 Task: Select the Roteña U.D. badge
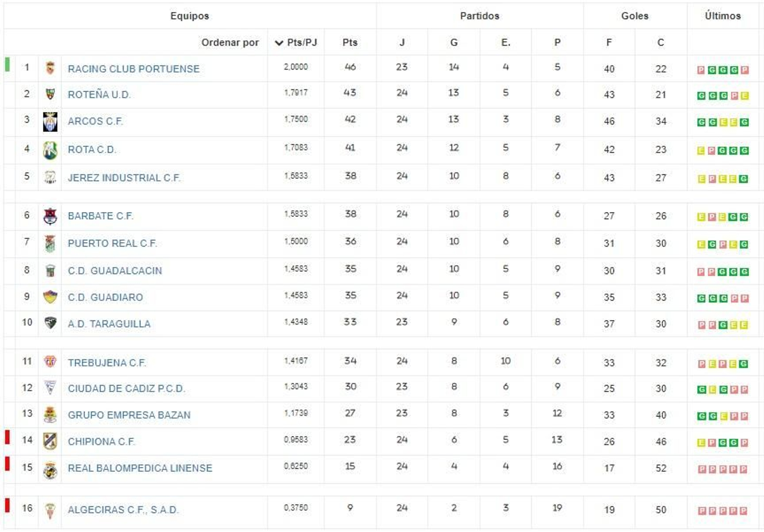point(50,94)
